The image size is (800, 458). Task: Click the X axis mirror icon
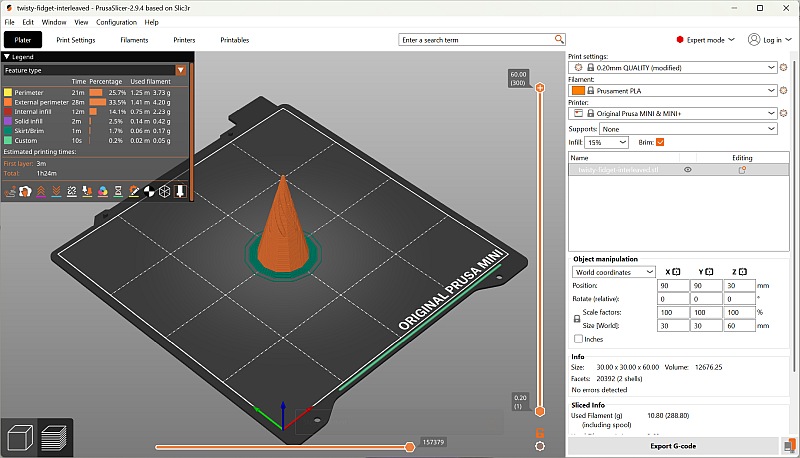[676, 272]
